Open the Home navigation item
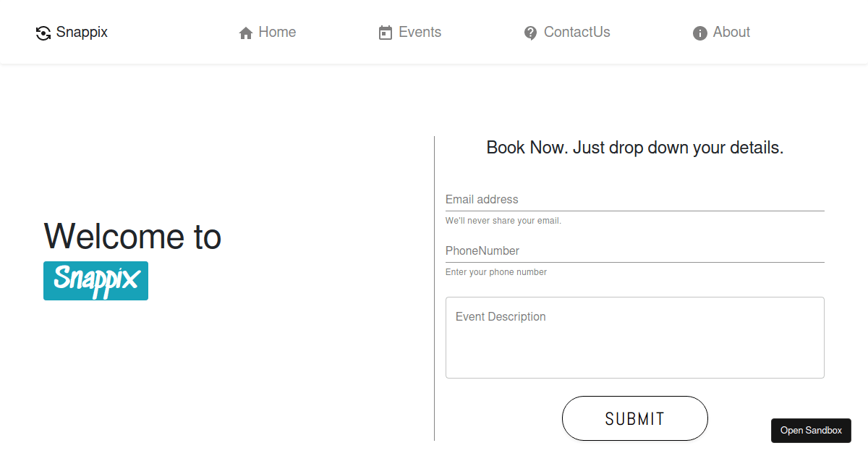Viewport: 868px width, 456px height. click(x=277, y=32)
